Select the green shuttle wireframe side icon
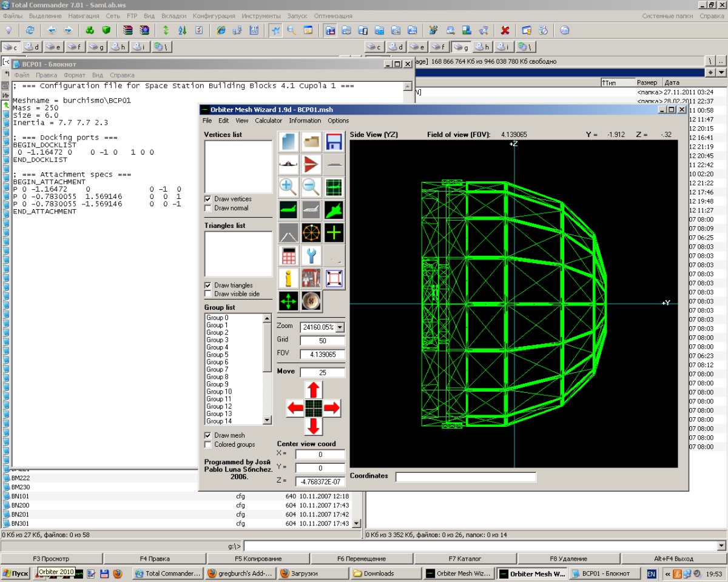The height and width of the screenshot is (582, 728). coord(289,210)
